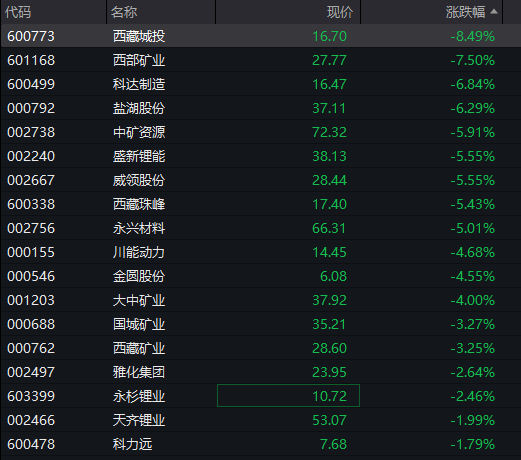This screenshot has height=460, width=521.
Task: Select stock code 001203
Action: pyautogui.click(x=31, y=300)
